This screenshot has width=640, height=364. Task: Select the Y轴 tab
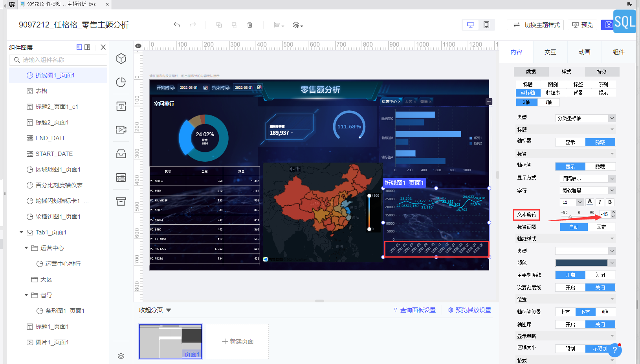(x=549, y=102)
